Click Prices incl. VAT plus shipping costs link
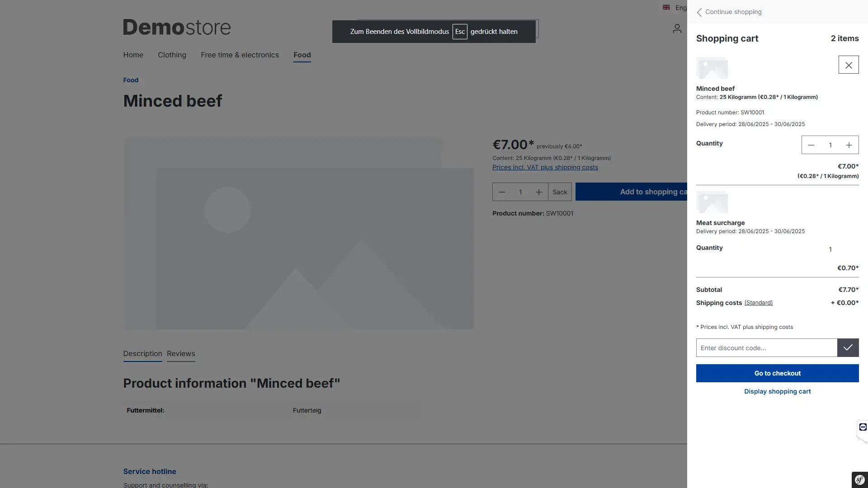This screenshot has width=868, height=488. (x=545, y=167)
